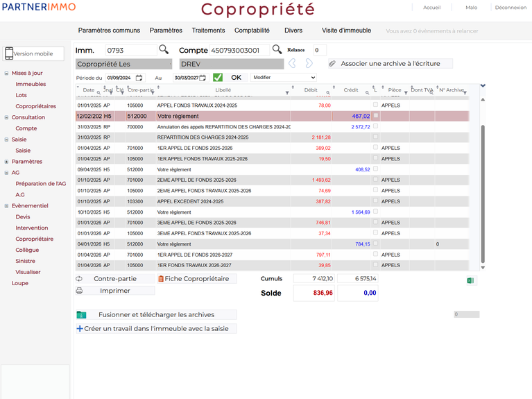Go to previous account with left arrow

click(x=292, y=64)
